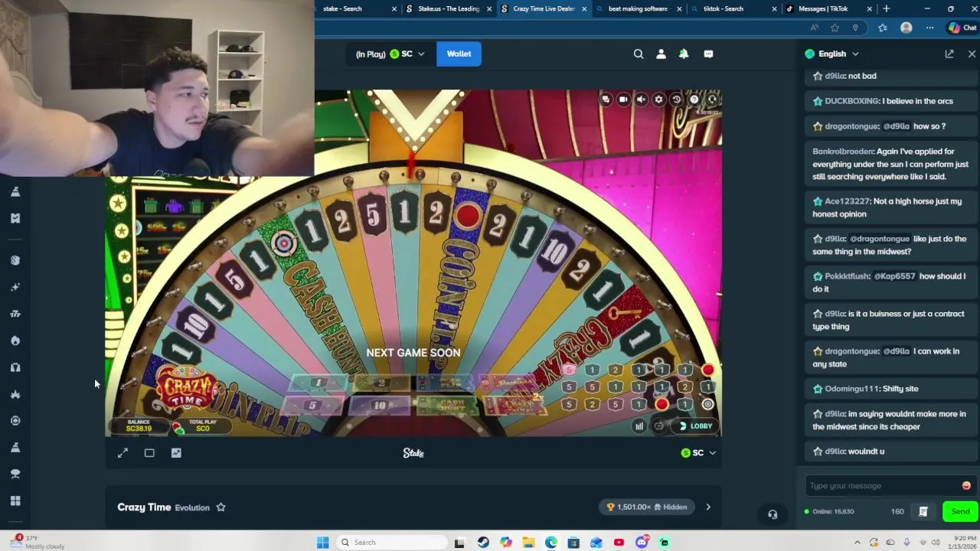Viewport: 980px width, 551px height.
Task: Open the emoji picker in chat input
Action: click(966, 485)
